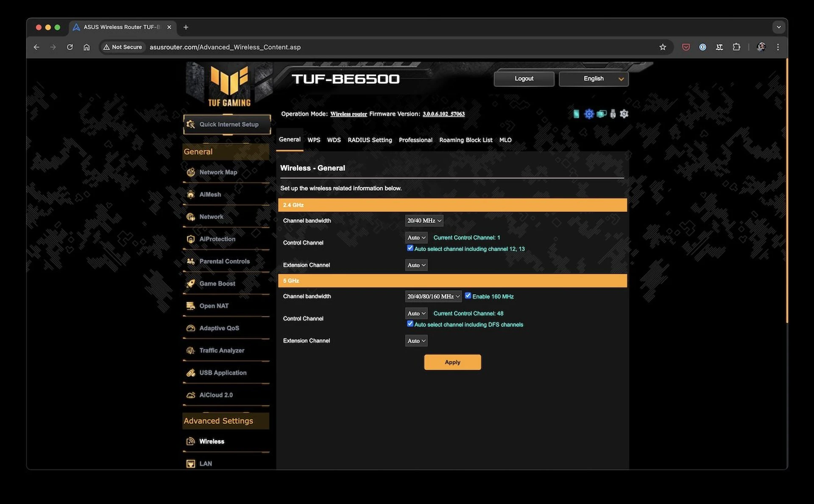Click the Quick Internet Setup wand icon
Image resolution: width=814 pixels, height=504 pixels.
tap(191, 124)
